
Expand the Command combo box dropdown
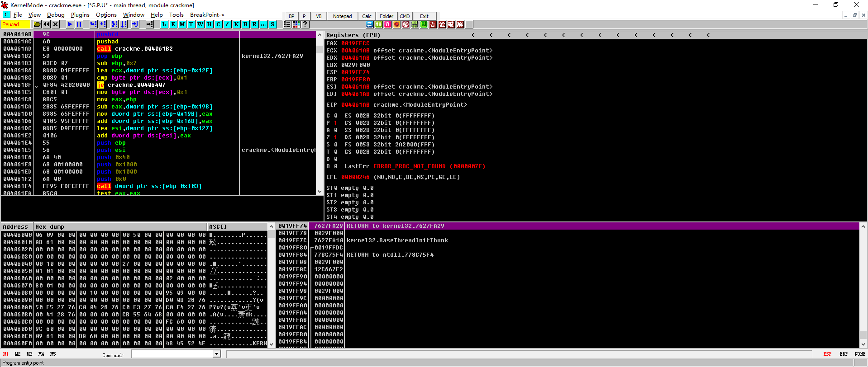217,354
